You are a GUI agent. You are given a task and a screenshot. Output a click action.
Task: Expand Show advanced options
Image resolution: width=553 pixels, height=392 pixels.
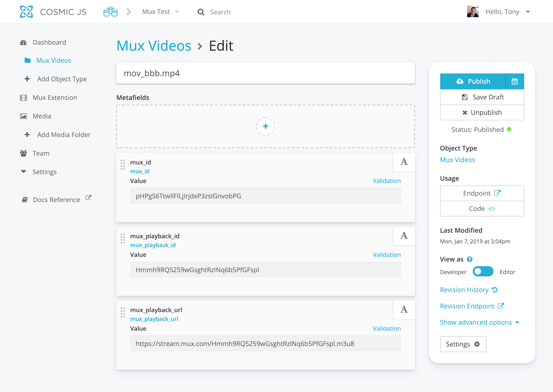pos(479,322)
